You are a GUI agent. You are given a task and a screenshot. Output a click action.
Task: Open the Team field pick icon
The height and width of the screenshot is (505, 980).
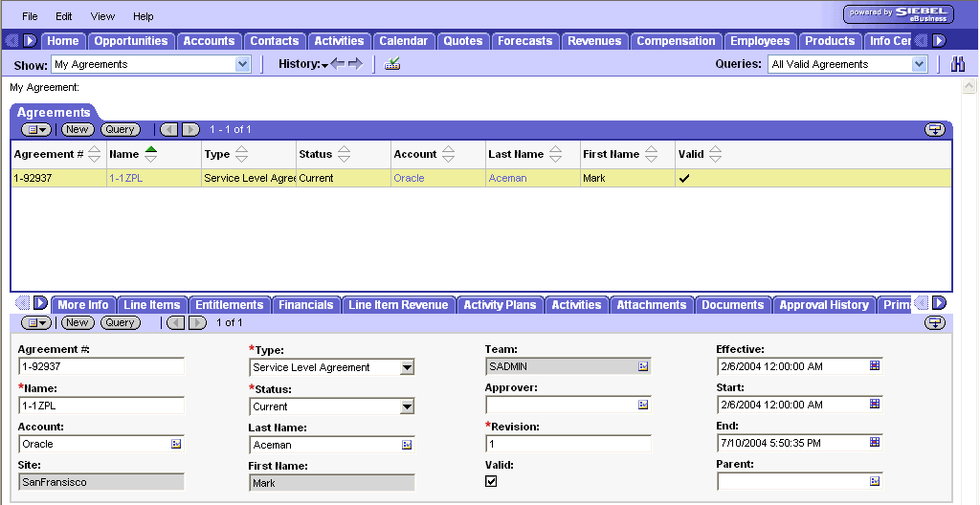[x=643, y=366]
